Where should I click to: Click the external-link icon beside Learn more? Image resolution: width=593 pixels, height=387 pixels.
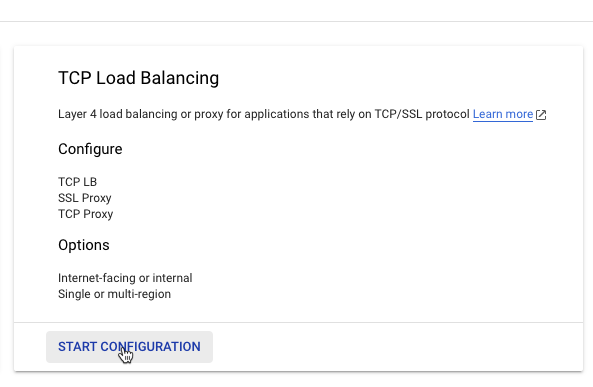541,115
